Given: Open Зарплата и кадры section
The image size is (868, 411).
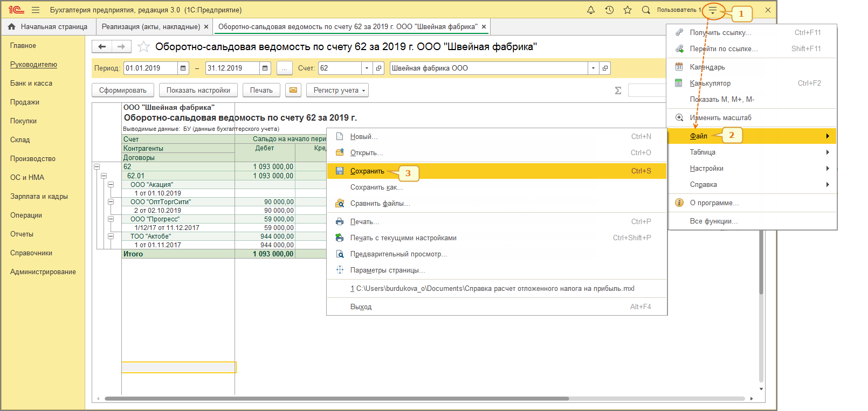Looking at the screenshot, I should [39, 196].
